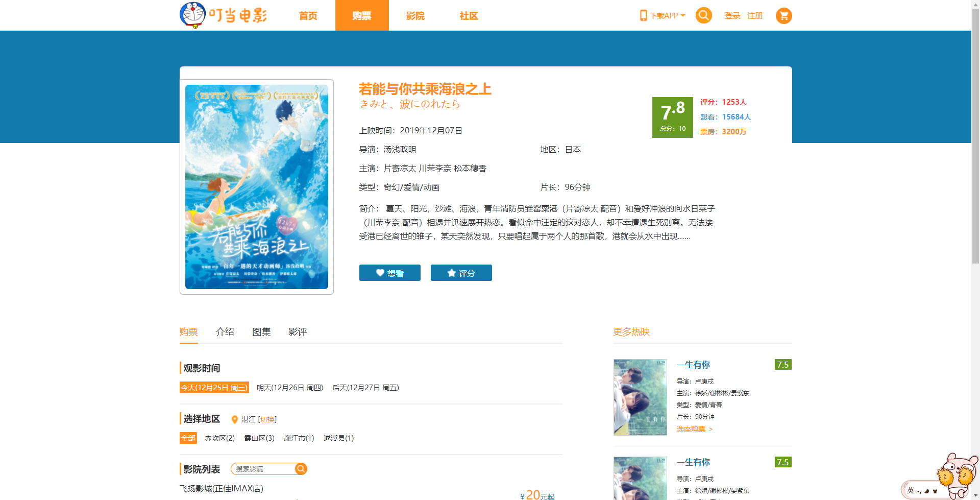Select the 购票 section tab
This screenshot has height=500, width=980.
pos(188,332)
